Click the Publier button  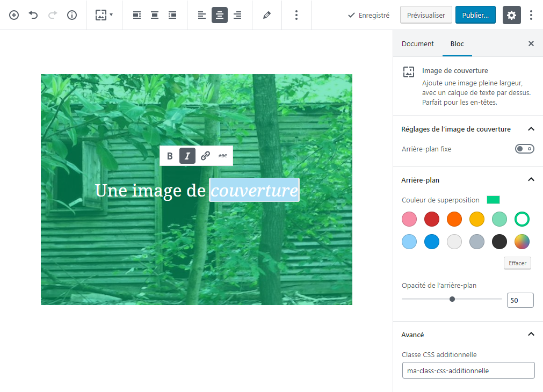pos(475,15)
